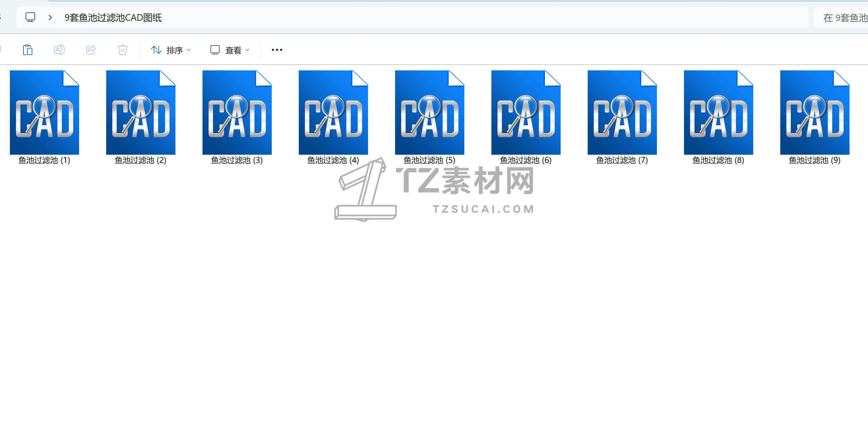Click the delete trash bin icon
This screenshot has width=868, height=448.
pyautogui.click(x=122, y=50)
